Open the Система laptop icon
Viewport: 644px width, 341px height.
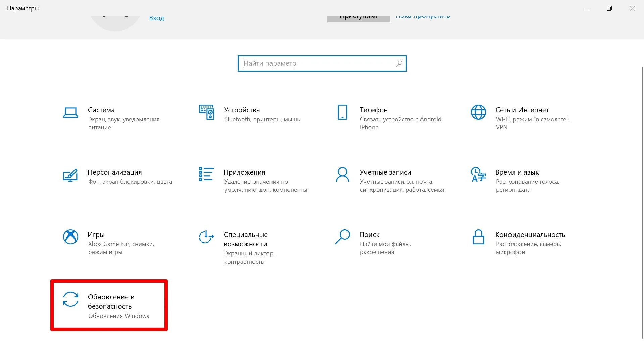click(70, 113)
